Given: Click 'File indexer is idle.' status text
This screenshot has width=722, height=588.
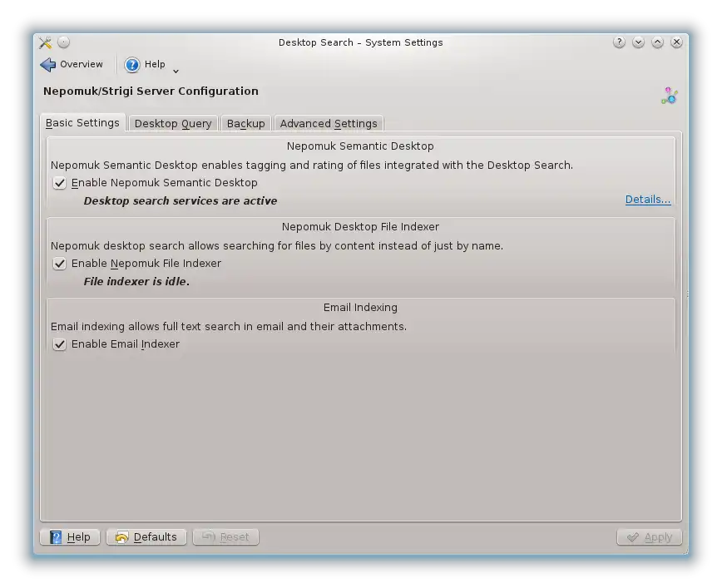Looking at the screenshot, I should pyautogui.click(x=136, y=281).
